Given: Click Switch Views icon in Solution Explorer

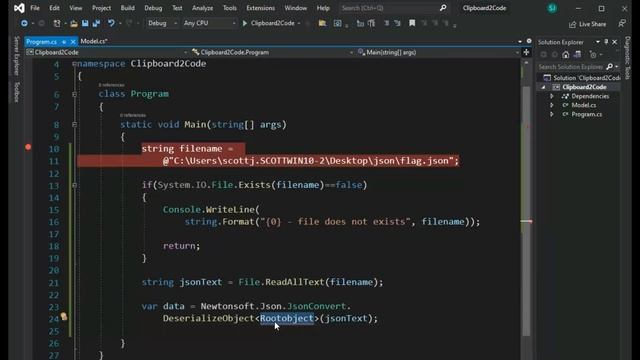Looking at the screenshot, I should (x=577, y=54).
